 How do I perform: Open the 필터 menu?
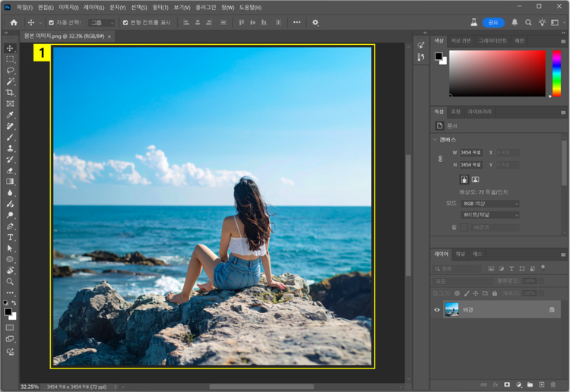click(x=160, y=7)
